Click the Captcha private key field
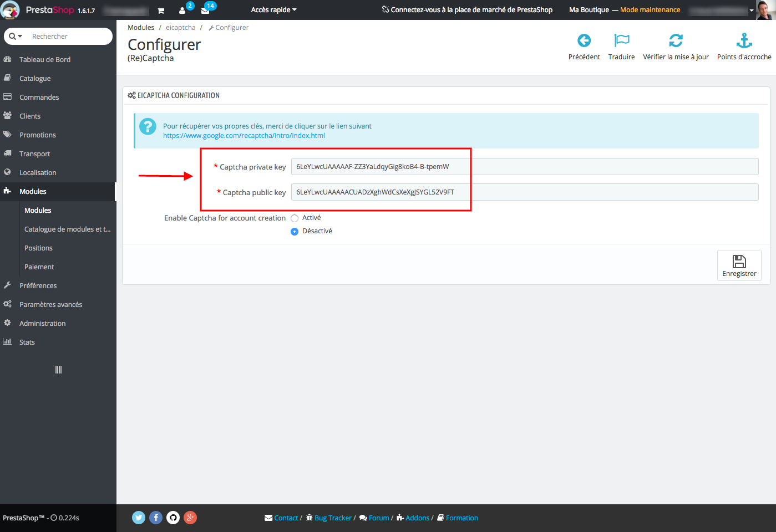This screenshot has height=532, width=776. [x=524, y=167]
